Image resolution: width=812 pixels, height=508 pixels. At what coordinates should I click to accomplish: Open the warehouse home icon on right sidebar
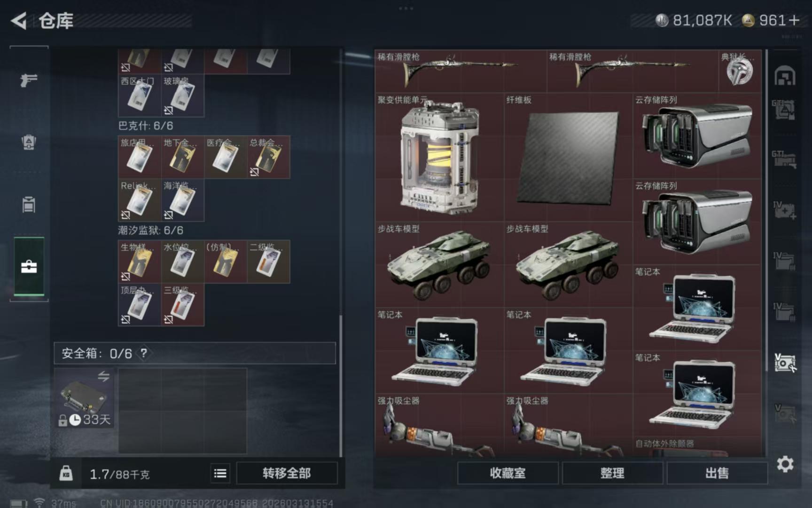(785, 76)
